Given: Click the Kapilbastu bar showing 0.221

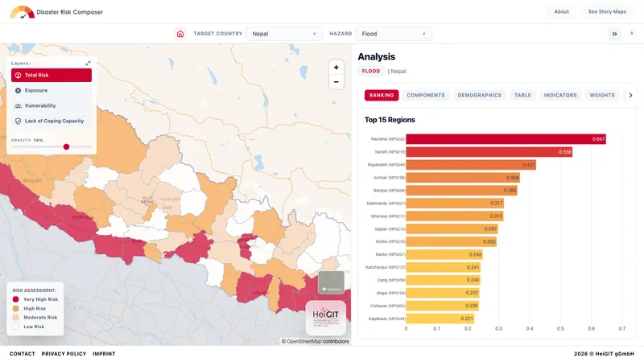Looking at the screenshot, I should [440, 319].
